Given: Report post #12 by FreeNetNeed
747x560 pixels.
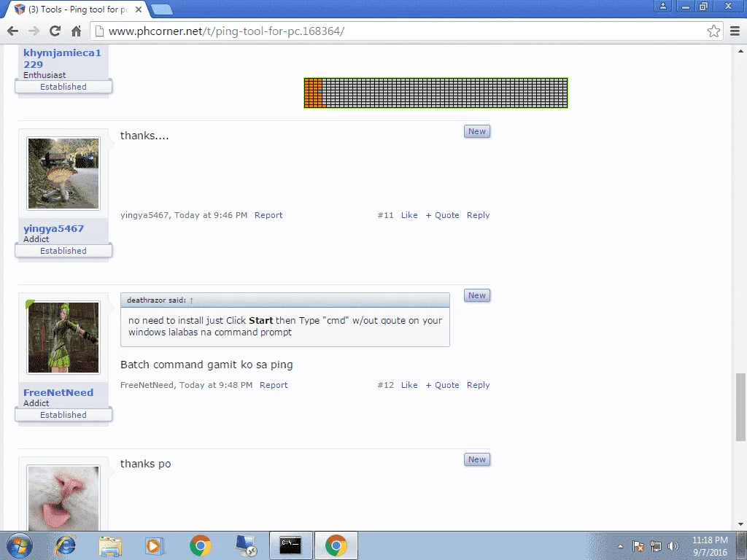Looking at the screenshot, I should tap(274, 385).
